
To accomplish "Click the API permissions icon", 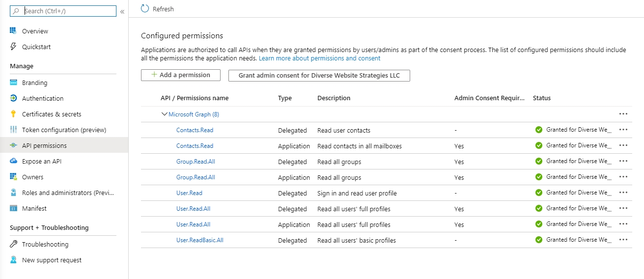I will pyautogui.click(x=13, y=145).
